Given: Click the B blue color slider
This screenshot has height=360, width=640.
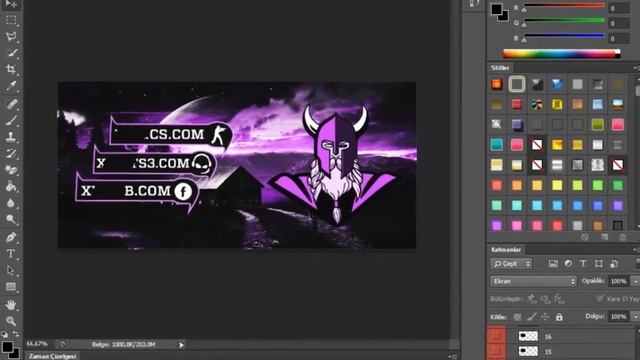Looking at the screenshot, I should (x=564, y=36).
